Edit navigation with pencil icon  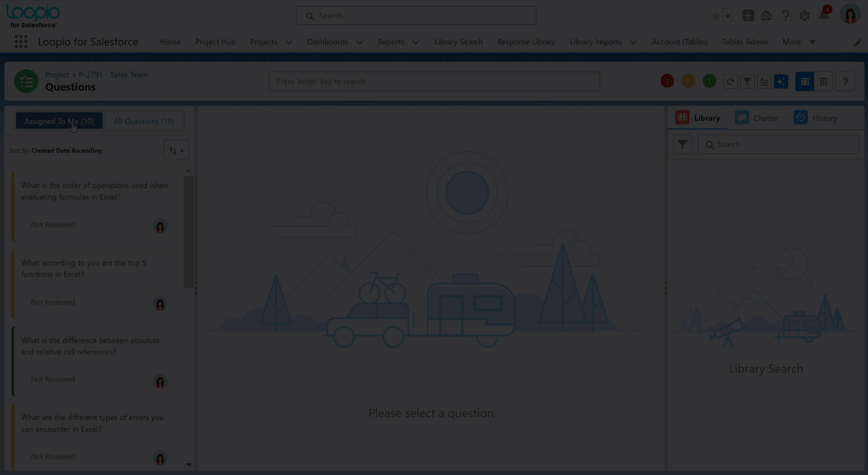click(858, 42)
